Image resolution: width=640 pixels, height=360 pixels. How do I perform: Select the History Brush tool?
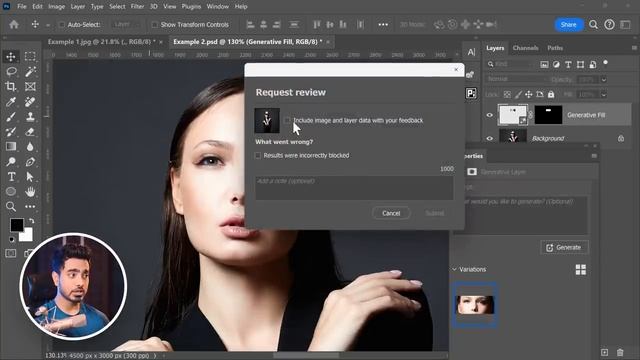11,131
